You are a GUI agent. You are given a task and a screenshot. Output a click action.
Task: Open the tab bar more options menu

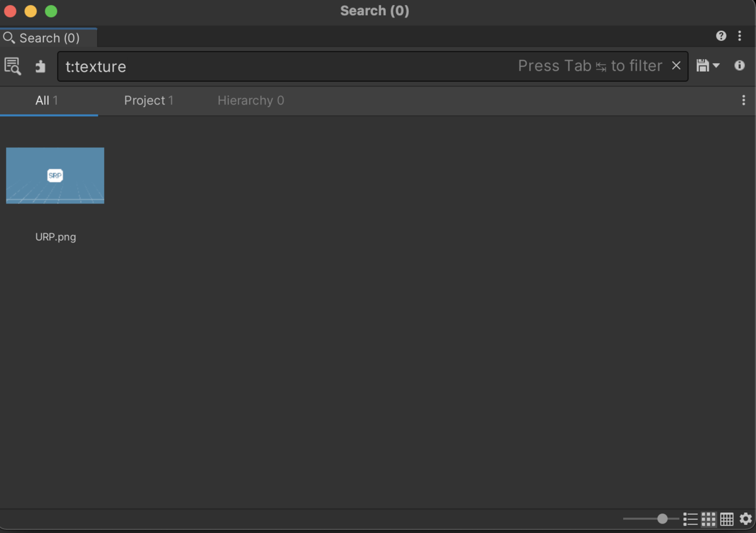(x=743, y=100)
